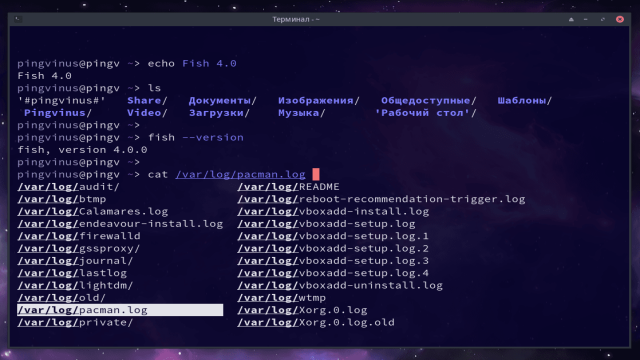The image size is (640, 360).
Task: Click 'Video/' directory name
Action: [x=147, y=113]
